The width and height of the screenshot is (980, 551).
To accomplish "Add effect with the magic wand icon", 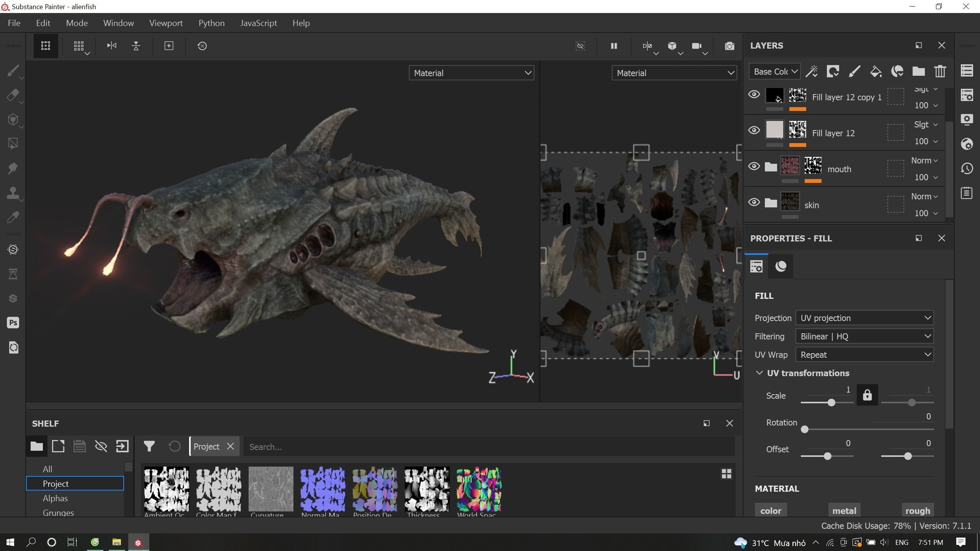I will [812, 71].
